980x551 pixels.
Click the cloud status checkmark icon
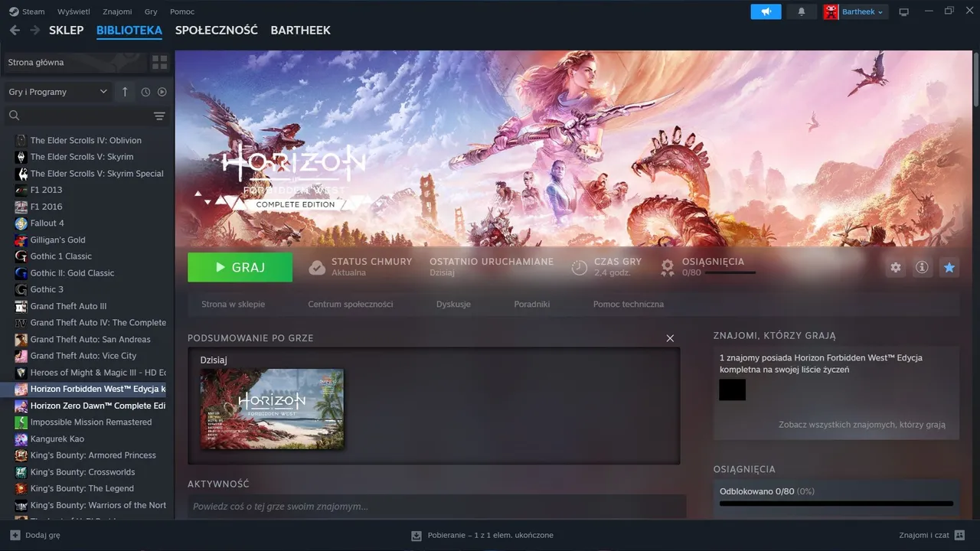point(317,268)
